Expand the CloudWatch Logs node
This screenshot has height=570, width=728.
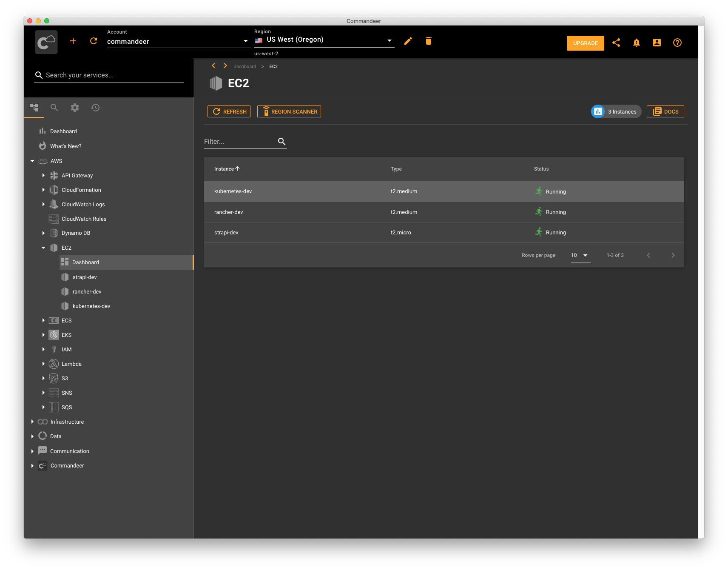(x=43, y=204)
